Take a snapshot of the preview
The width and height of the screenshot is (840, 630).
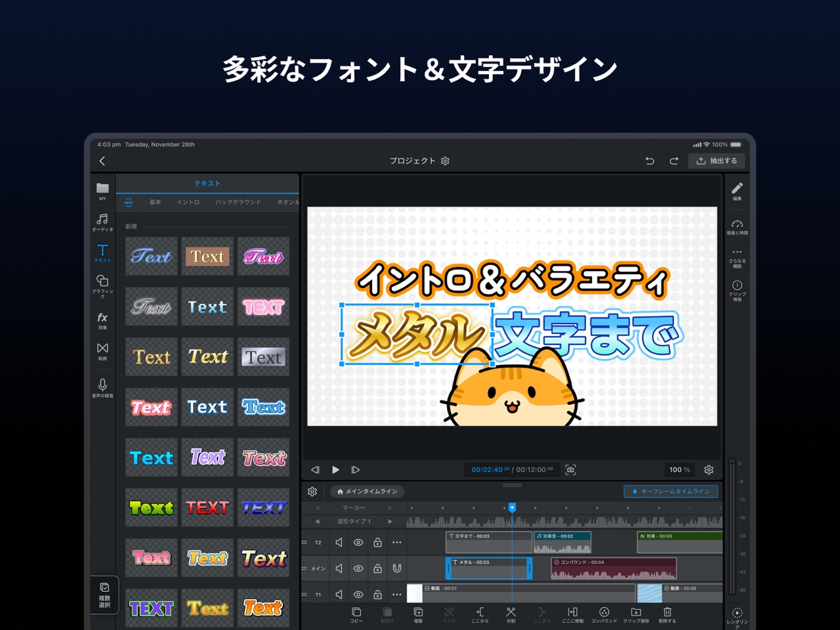(571, 470)
